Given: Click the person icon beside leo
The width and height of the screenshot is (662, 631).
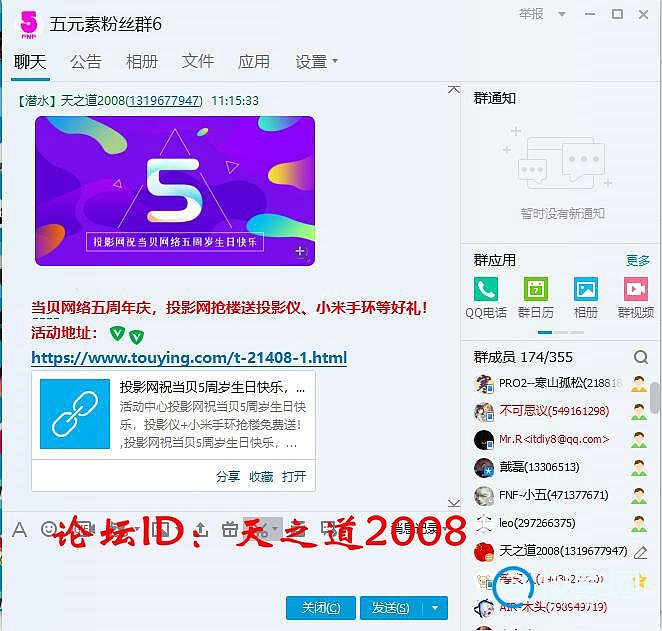Looking at the screenshot, I should pyautogui.click(x=639, y=523).
